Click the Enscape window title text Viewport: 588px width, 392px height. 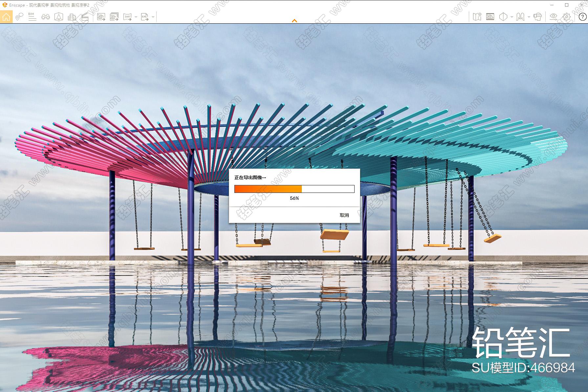coord(49,5)
